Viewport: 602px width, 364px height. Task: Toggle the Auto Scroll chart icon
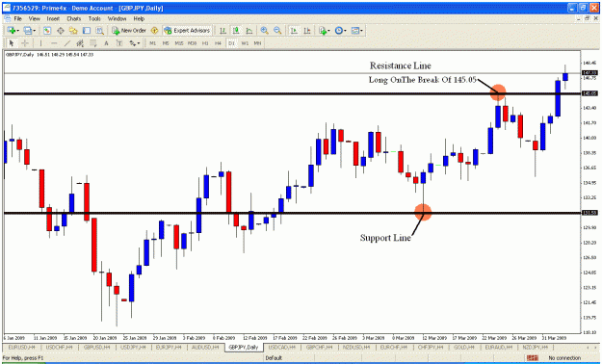pos(294,31)
